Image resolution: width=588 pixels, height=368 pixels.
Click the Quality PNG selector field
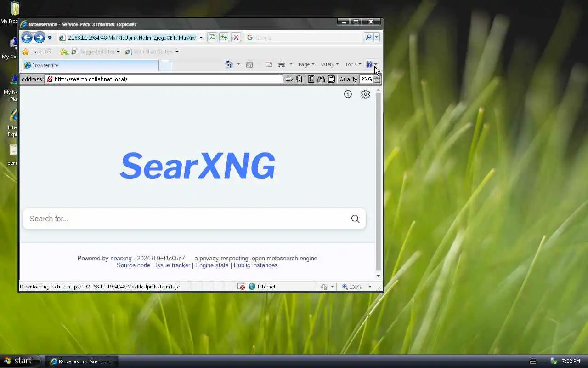366,79
